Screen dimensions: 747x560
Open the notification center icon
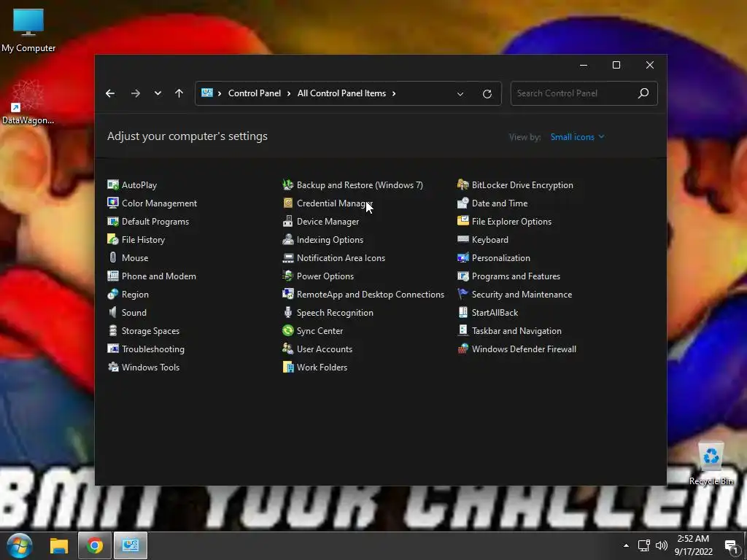click(x=731, y=546)
